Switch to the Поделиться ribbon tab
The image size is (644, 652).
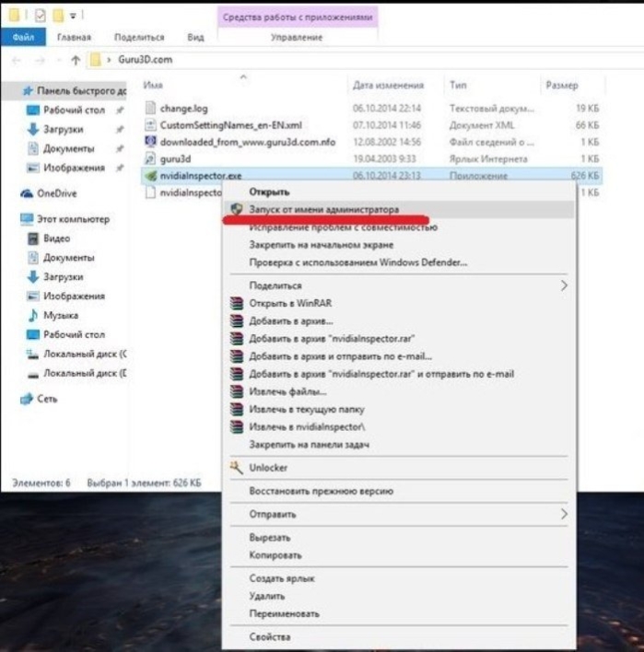[139, 37]
